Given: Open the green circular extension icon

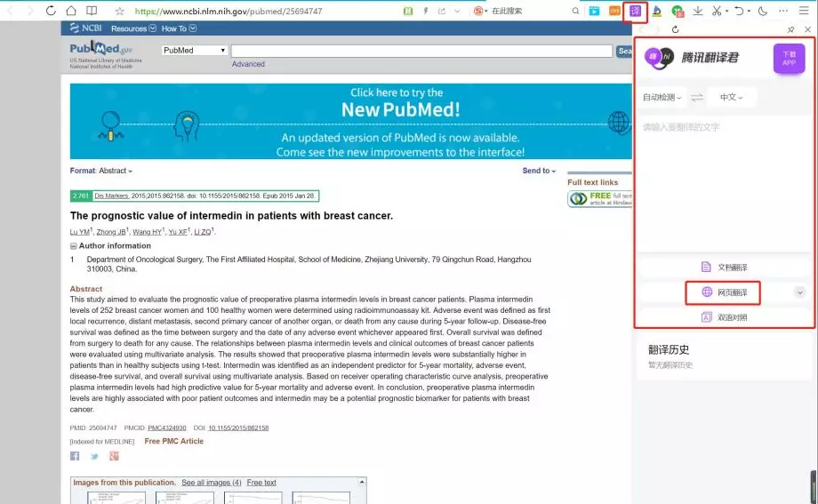Looking at the screenshot, I should tap(678, 11).
